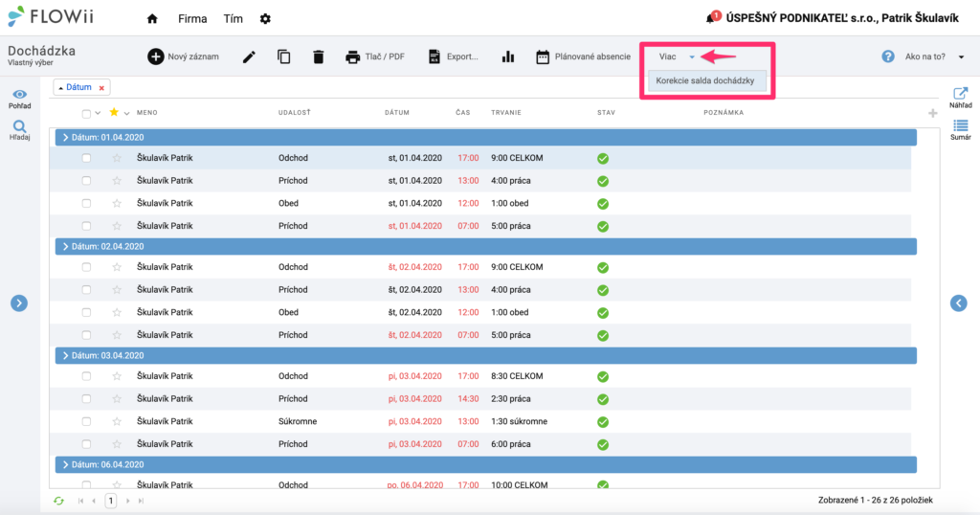Check the 01.04.2020 13:00 Príchod row
The width and height of the screenshot is (980, 515).
tap(86, 181)
